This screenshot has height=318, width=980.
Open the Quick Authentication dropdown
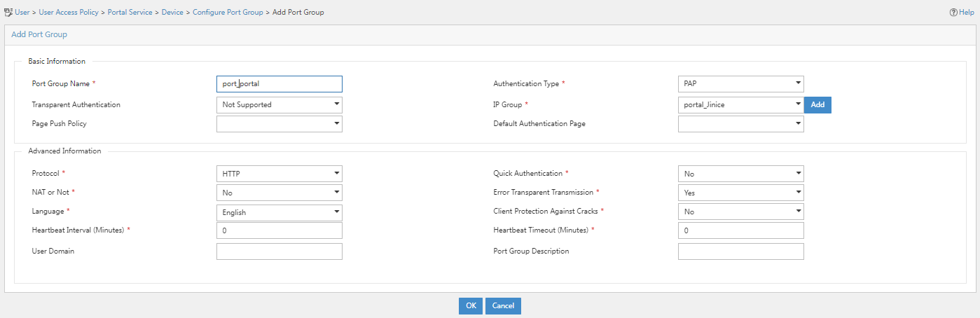pos(741,174)
